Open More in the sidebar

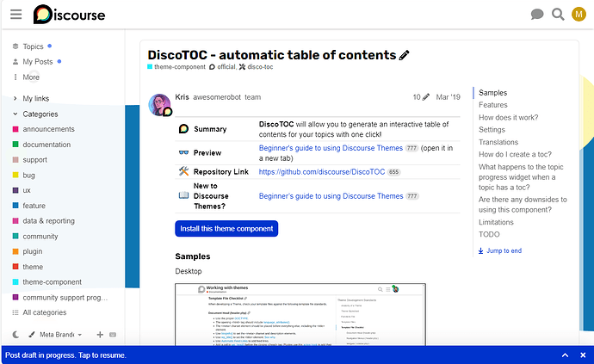(31, 77)
